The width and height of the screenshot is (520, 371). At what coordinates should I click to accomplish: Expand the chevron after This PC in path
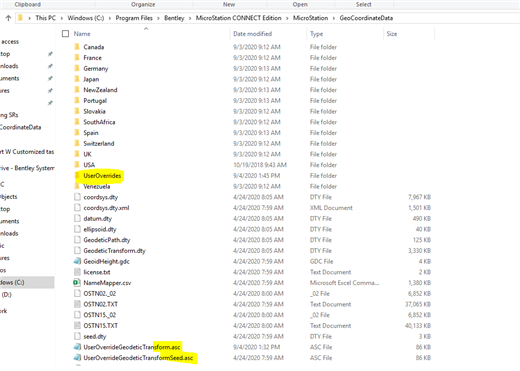62,18
